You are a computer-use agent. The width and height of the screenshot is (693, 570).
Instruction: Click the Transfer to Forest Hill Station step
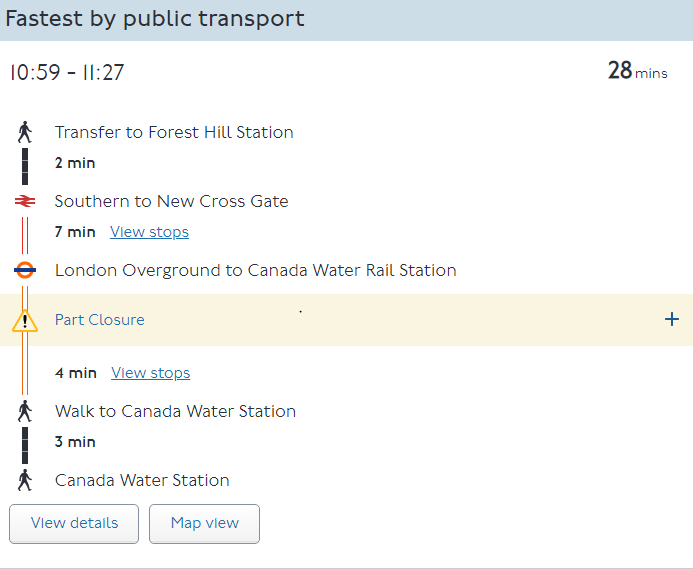pyautogui.click(x=174, y=132)
